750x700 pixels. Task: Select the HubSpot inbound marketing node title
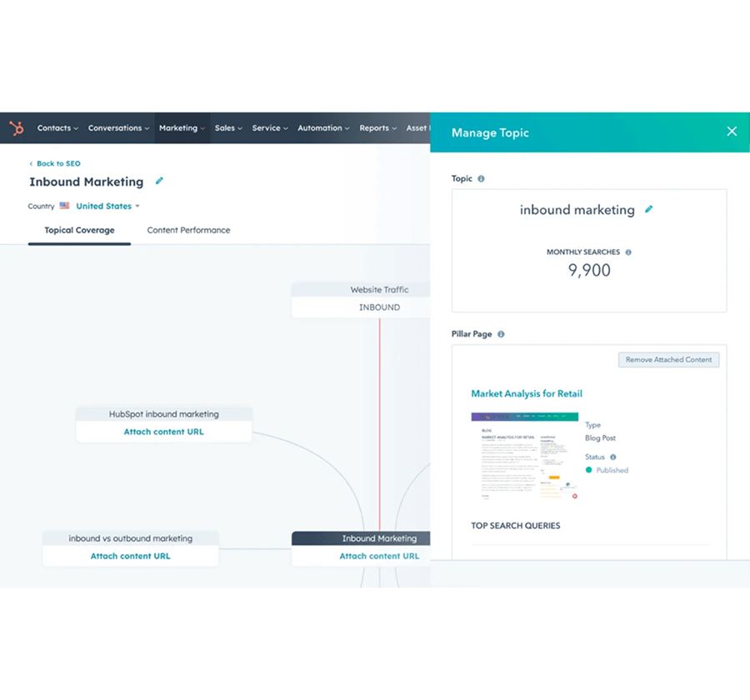(163, 414)
